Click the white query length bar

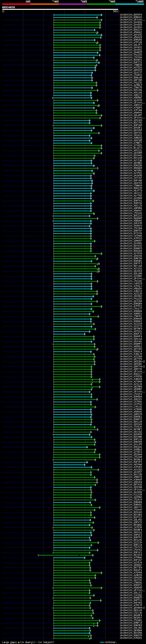(60, 10)
